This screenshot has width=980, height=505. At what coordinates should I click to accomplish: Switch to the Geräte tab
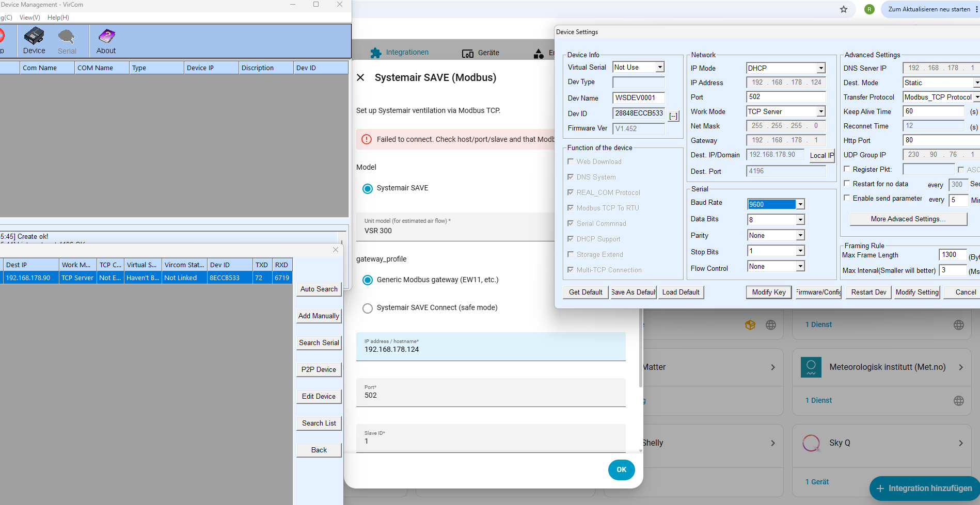[x=481, y=53]
